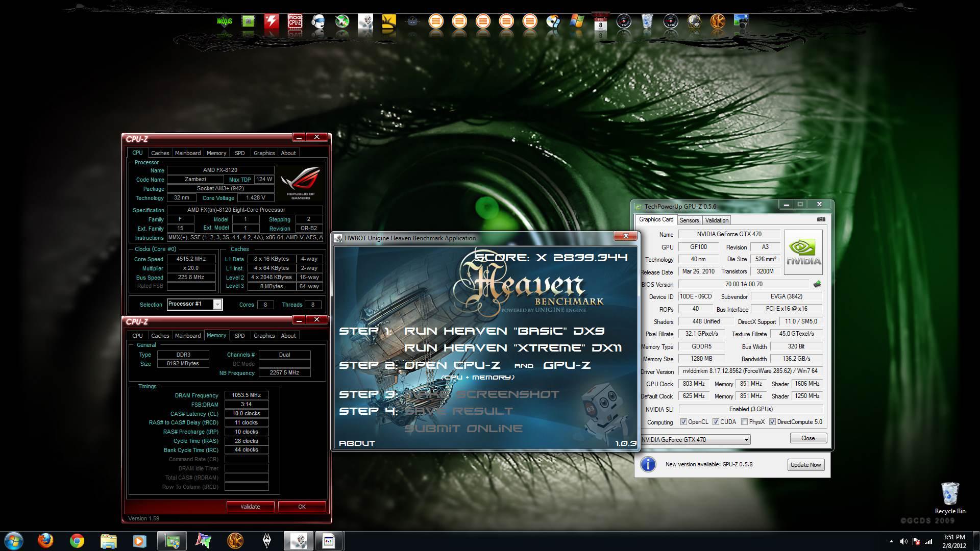Open the NVIDIA GeForce GTX 470 card dropdown
The width and height of the screenshot is (980, 551).
click(695, 439)
